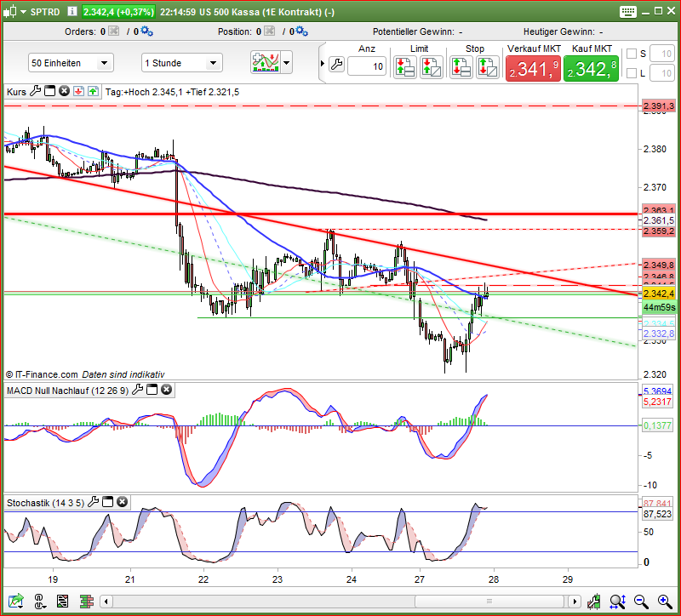
Task: Open position settings gears next to Position
Action: 302,31
